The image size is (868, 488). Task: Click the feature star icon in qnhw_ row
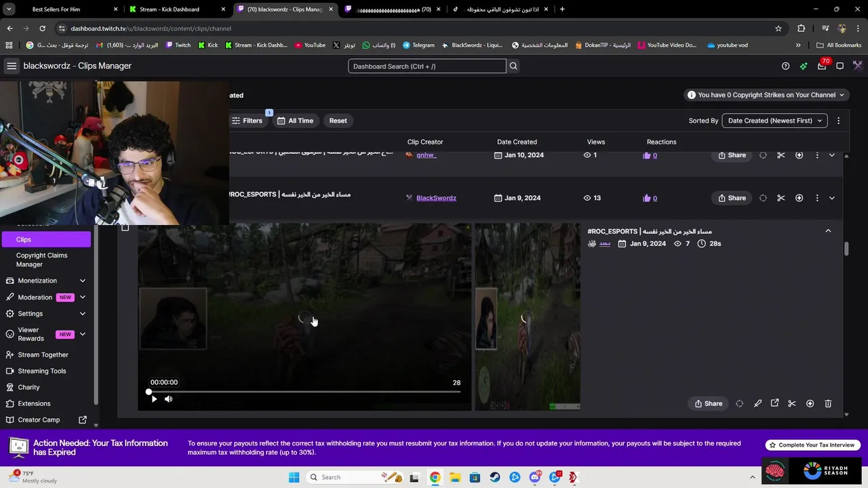(799, 155)
